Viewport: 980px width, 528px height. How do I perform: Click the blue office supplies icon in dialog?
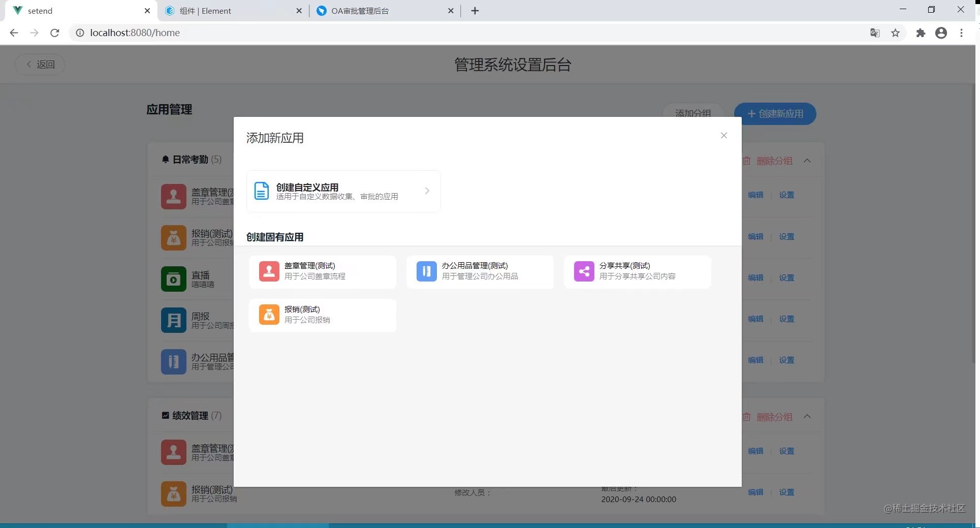coord(427,271)
